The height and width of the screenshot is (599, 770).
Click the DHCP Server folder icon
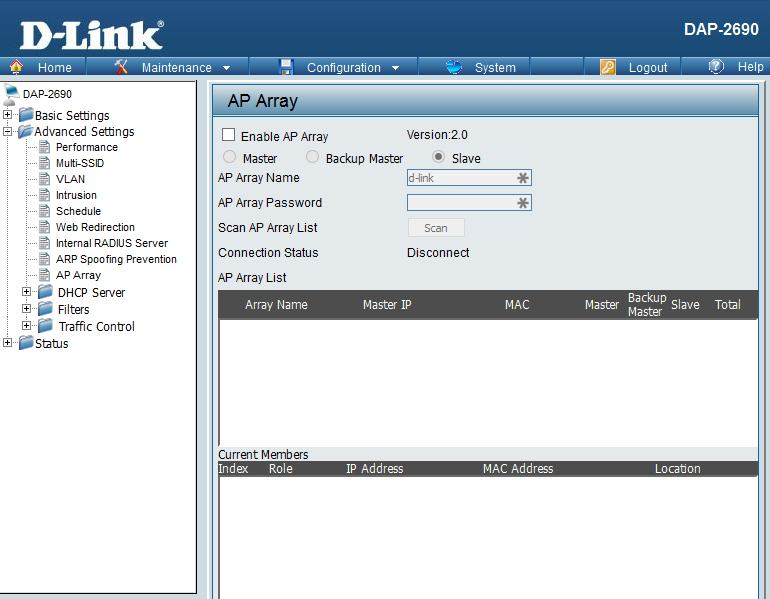pyautogui.click(x=46, y=292)
